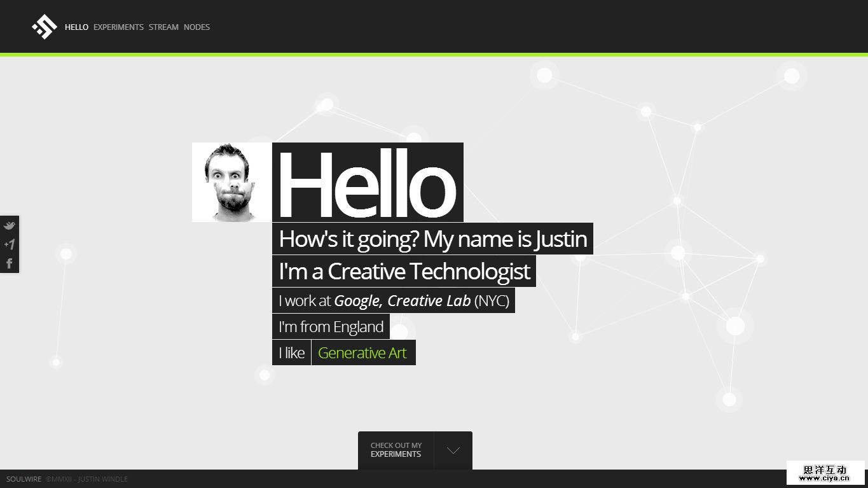Click the ©MMXII – Justin Windle footer text

pyautogui.click(x=86, y=479)
